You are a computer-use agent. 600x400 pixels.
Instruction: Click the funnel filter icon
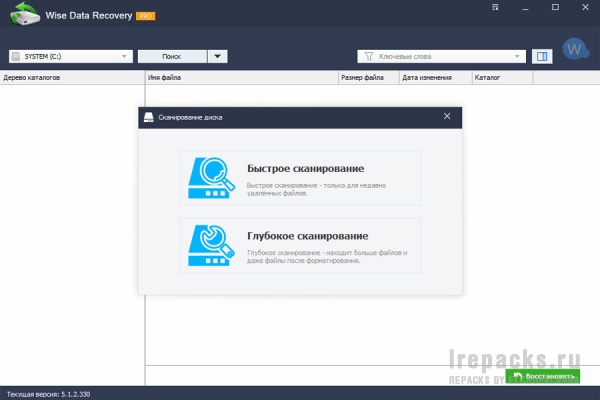click(x=368, y=56)
